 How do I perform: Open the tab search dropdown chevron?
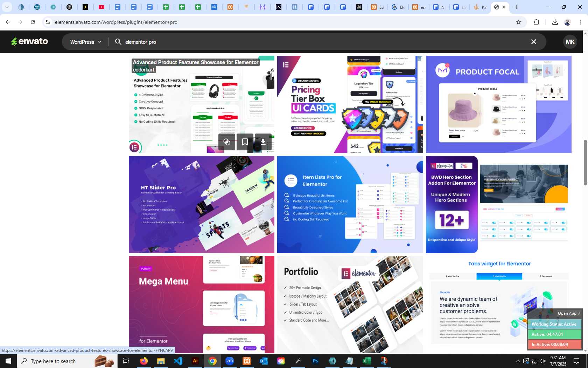(7, 7)
